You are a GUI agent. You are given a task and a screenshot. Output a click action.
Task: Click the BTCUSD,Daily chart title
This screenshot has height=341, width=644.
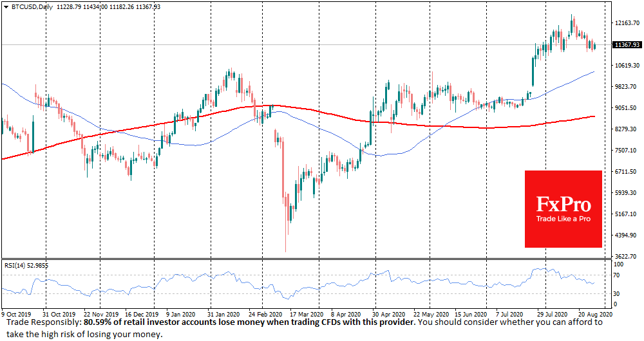pos(31,7)
